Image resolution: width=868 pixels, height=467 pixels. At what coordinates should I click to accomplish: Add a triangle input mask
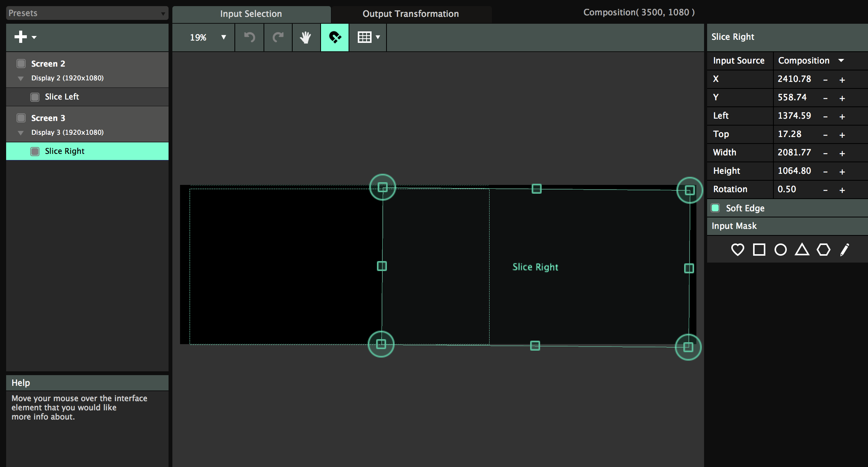tap(802, 250)
